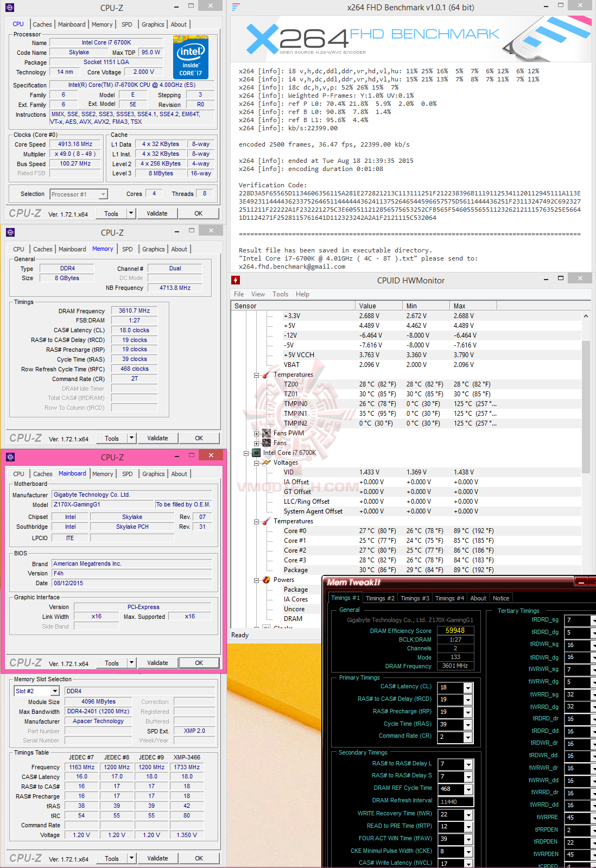Open Command Rate dropdown in MemTweakIt
This screenshot has height=868, width=596.
pyautogui.click(x=468, y=737)
